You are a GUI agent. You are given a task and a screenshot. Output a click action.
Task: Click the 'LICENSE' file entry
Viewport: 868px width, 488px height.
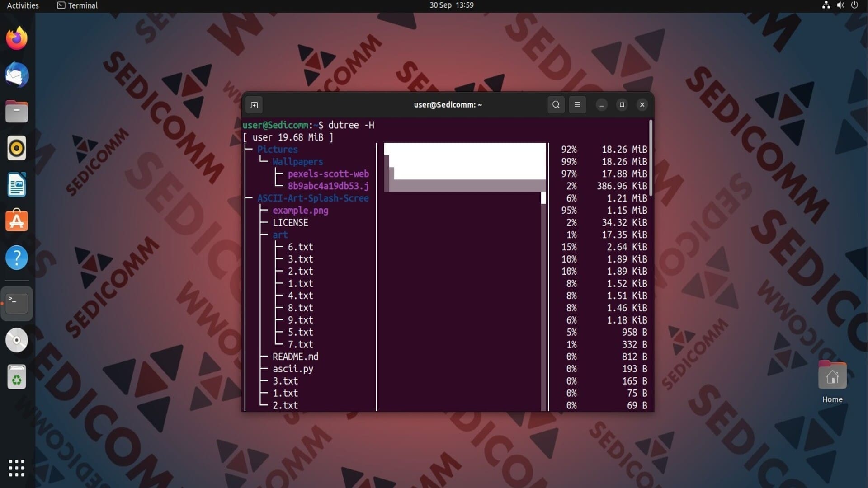click(x=290, y=223)
